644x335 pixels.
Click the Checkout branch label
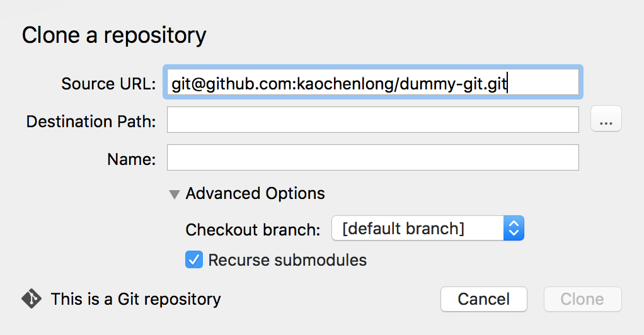(x=253, y=230)
